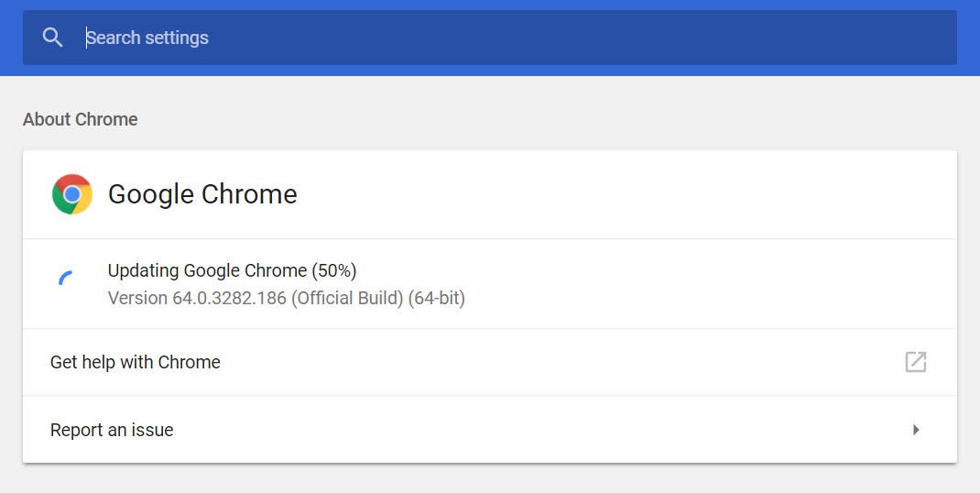Click the Google Chrome logo
Image resolution: width=980 pixels, height=493 pixels.
pyautogui.click(x=72, y=194)
